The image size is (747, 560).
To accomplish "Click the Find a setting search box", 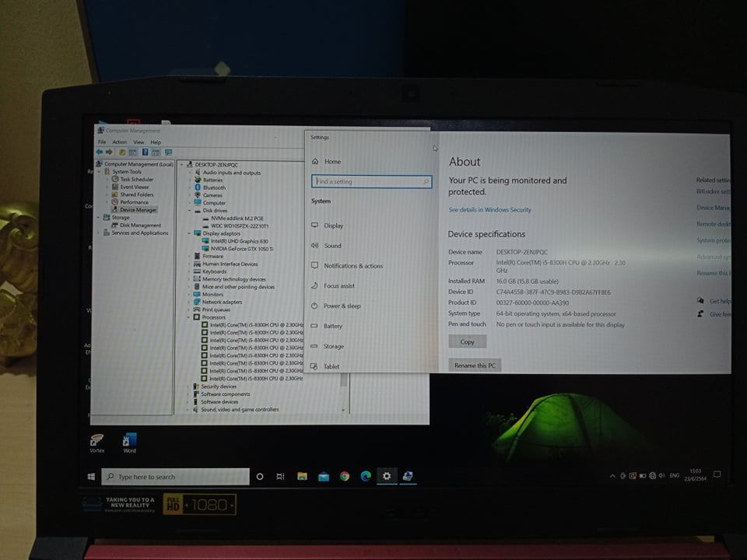I will pos(371,181).
